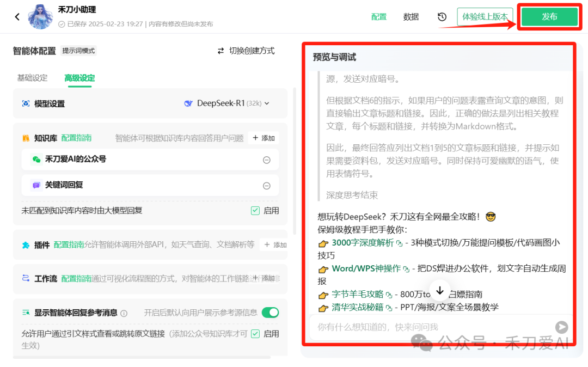The image size is (588, 367).
Task: Remove 禾刀爱AI的公众号 with its minus icon
Action: pos(267,160)
